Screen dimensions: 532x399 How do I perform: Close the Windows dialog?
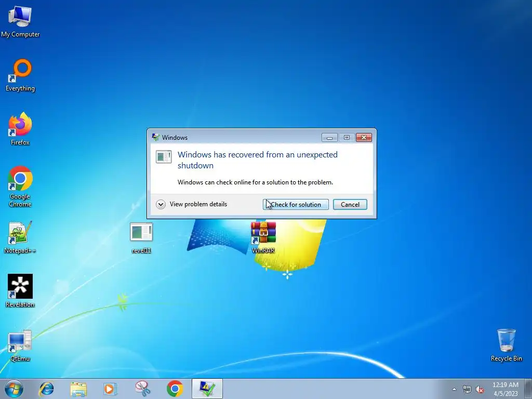(364, 137)
